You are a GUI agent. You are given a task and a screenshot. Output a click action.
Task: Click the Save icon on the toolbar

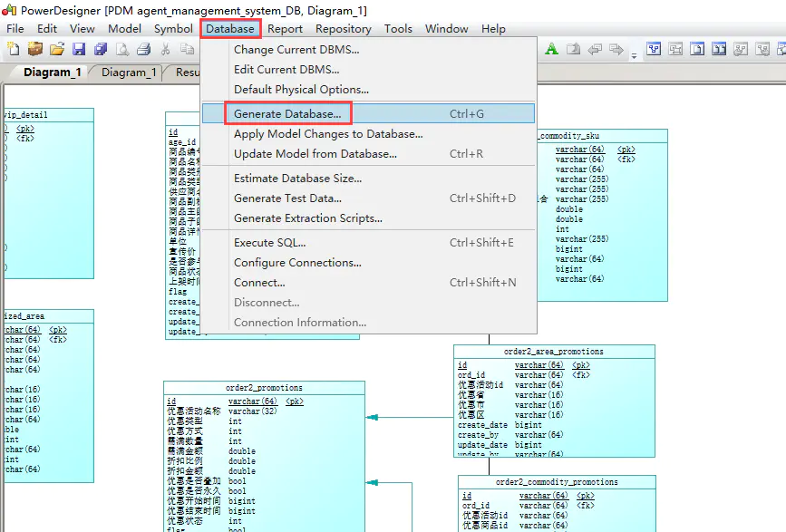pos(78,50)
